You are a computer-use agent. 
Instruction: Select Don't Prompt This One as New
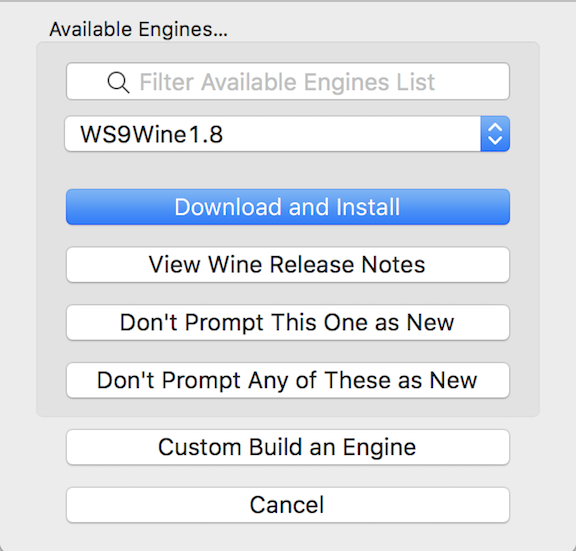pyautogui.click(x=288, y=323)
